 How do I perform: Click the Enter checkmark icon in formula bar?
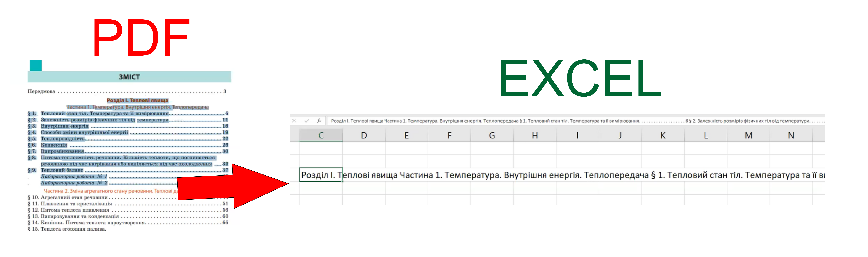(x=307, y=121)
